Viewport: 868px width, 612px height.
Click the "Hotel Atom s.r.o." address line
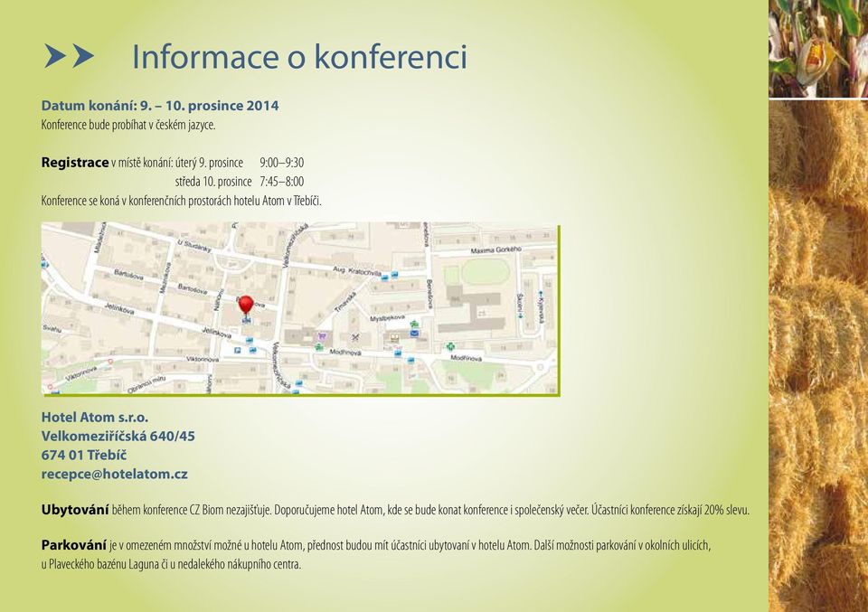click(x=95, y=418)
